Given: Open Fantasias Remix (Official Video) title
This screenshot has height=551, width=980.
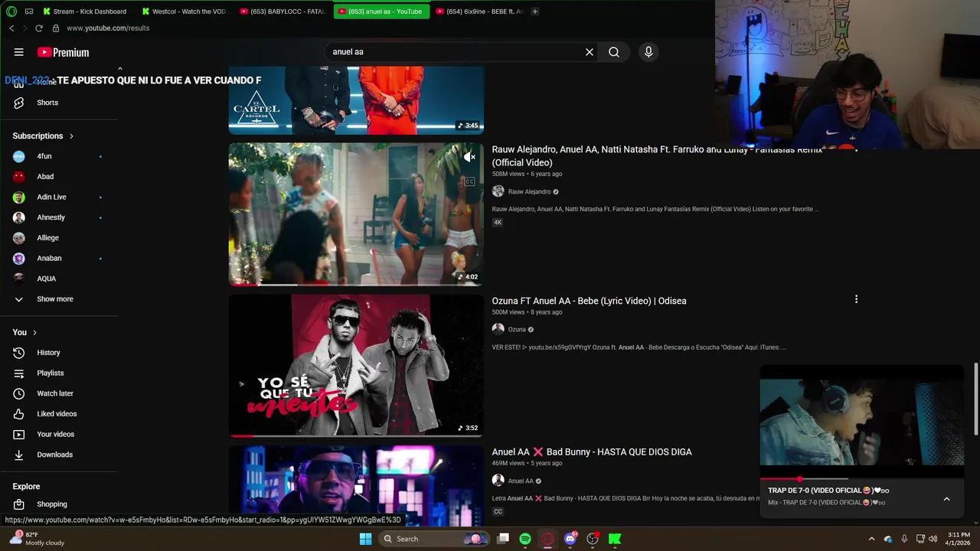Looking at the screenshot, I should 657,156.
